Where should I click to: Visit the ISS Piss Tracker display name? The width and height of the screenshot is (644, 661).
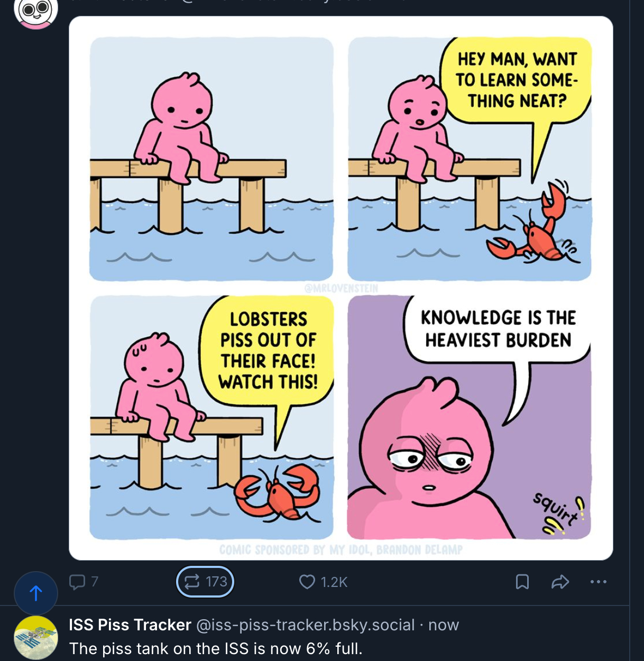[x=130, y=625]
